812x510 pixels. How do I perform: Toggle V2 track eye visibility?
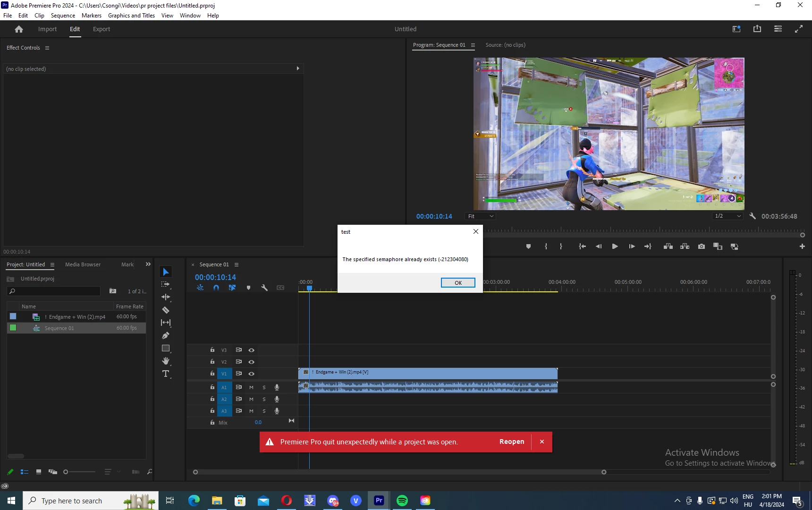(252, 362)
